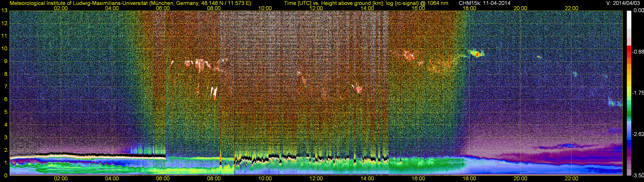Click the height axis label "4."
644x182 pixels.
[6, 125]
